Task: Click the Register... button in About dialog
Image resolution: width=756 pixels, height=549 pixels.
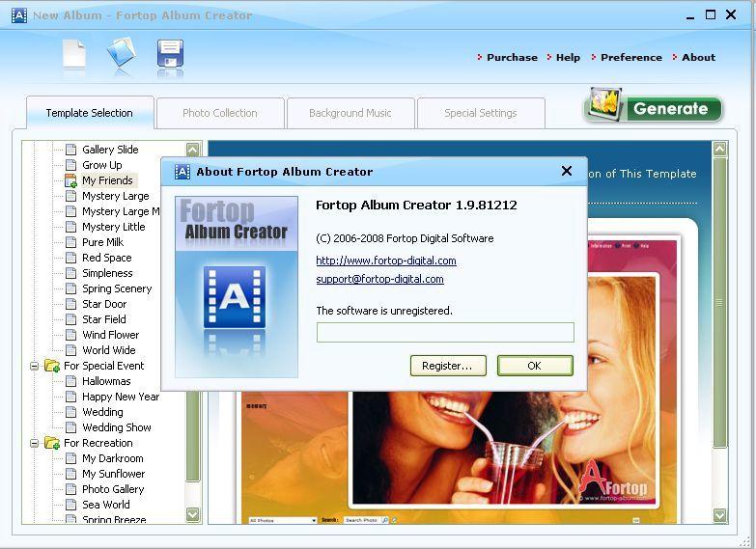Action: [448, 366]
